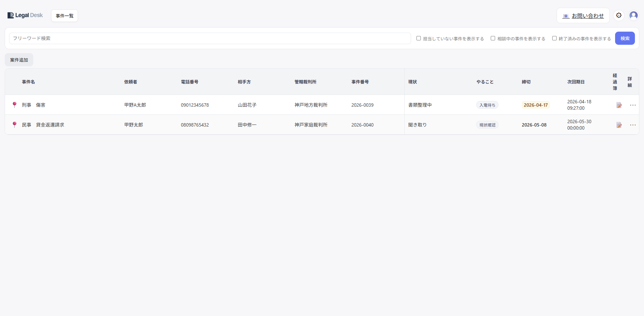Enable 相談中の事件を表示する checkbox
The height and width of the screenshot is (316, 644).
(493, 38)
